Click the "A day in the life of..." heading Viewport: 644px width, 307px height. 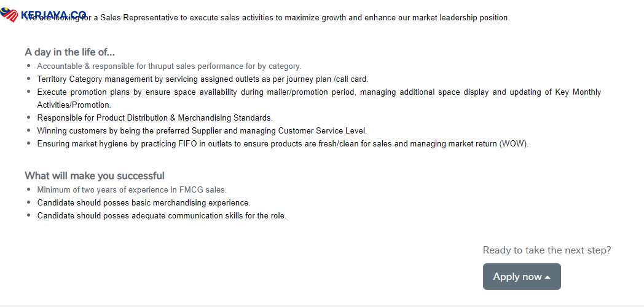click(x=69, y=52)
